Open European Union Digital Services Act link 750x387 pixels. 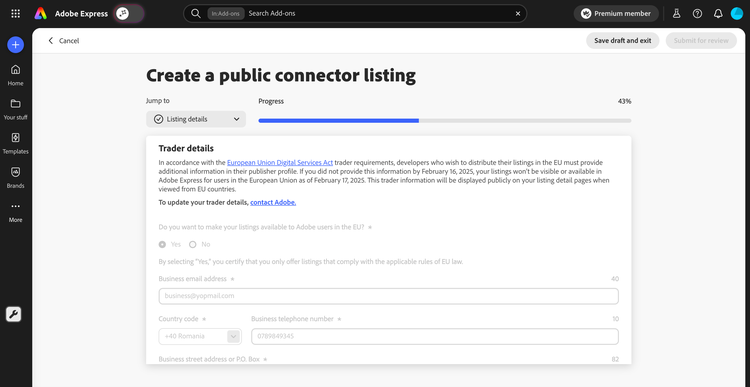point(280,163)
